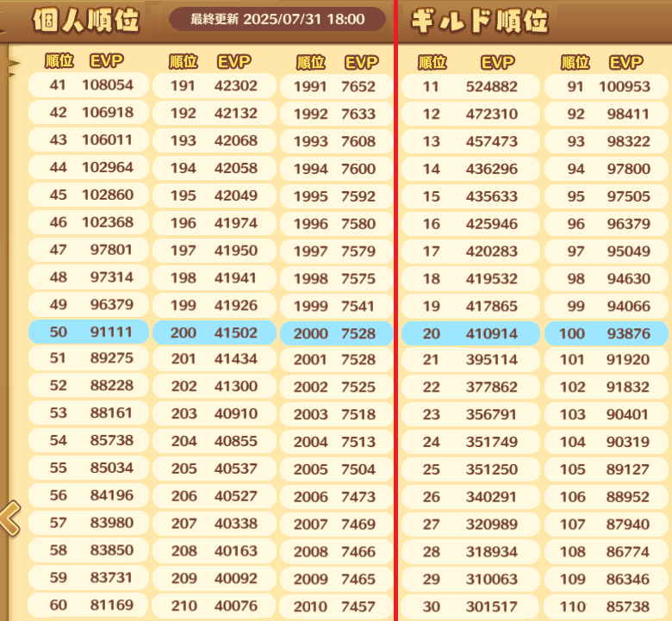Click guild rank 110 row
The width and height of the screenshot is (672, 621).
tap(607, 606)
